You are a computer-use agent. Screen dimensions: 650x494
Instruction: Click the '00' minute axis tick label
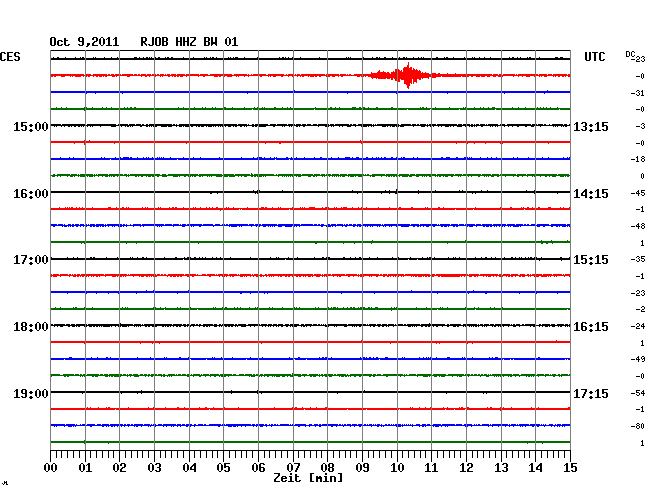tap(51, 467)
